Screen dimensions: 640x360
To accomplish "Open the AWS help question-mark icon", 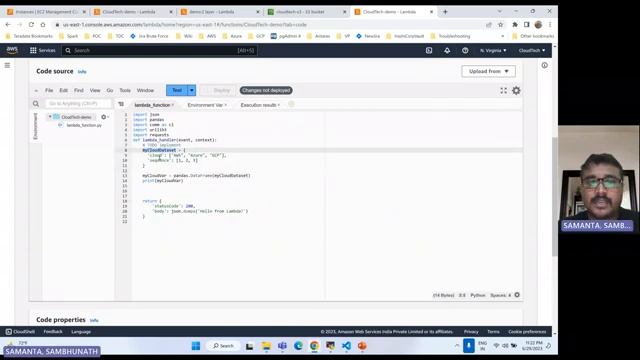I will [x=465, y=50].
